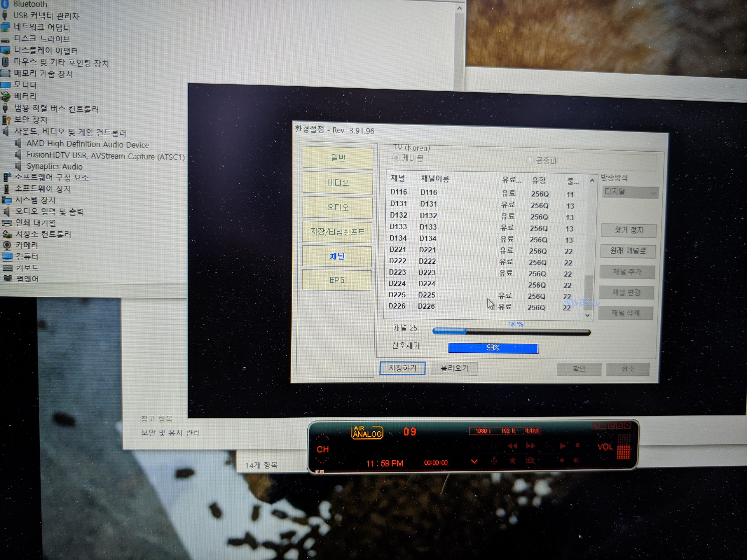
Task: Click the channel scan progress slider
Action: point(511,332)
